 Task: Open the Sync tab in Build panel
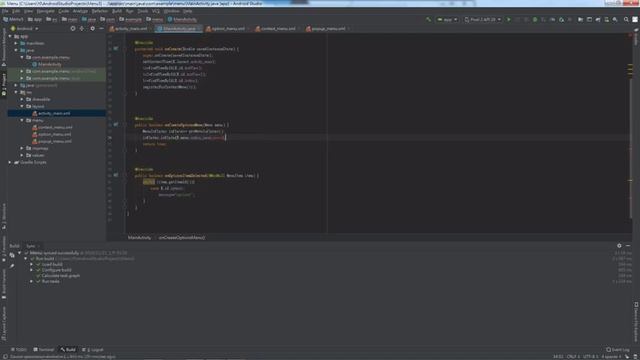(31, 246)
